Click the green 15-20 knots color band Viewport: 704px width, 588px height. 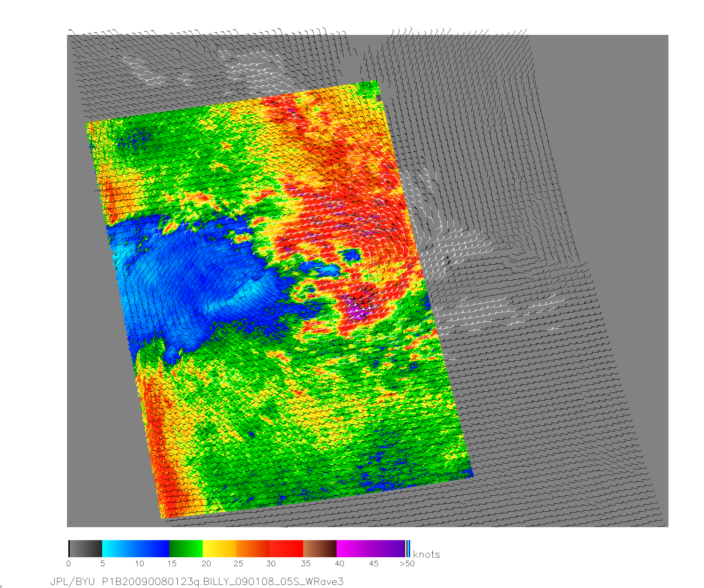pyautogui.click(x=186, y=549)
